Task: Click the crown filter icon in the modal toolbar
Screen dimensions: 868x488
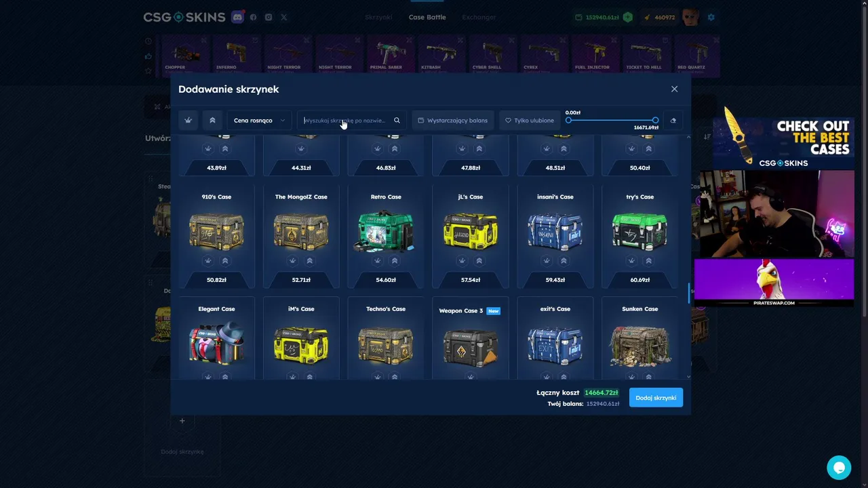Action: (188, 120)
